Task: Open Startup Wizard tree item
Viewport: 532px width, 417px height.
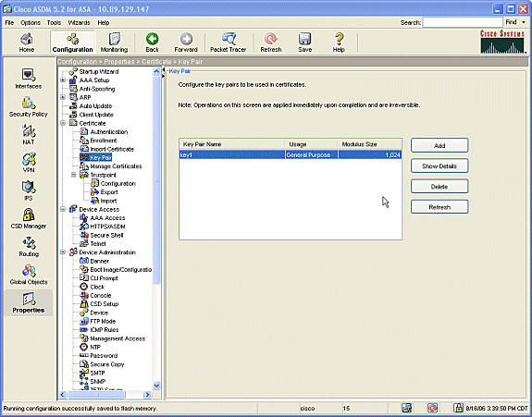Action: click(99, 71)
